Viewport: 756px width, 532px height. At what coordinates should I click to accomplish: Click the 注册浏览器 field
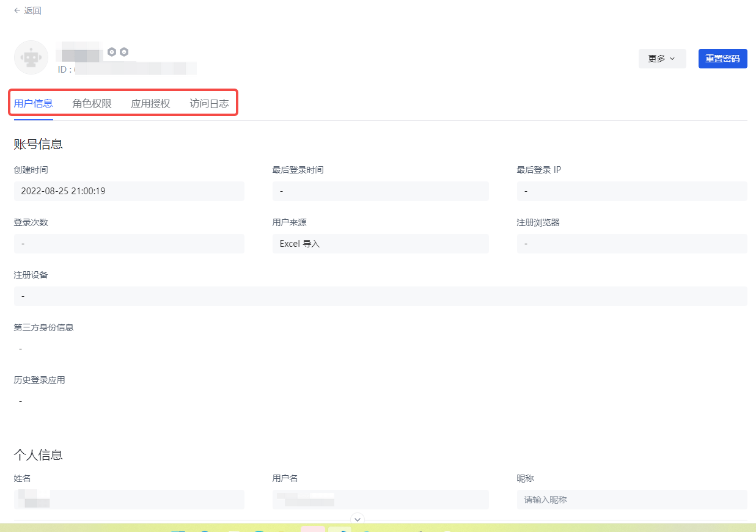pyautogui.click(x=631, y=244)
